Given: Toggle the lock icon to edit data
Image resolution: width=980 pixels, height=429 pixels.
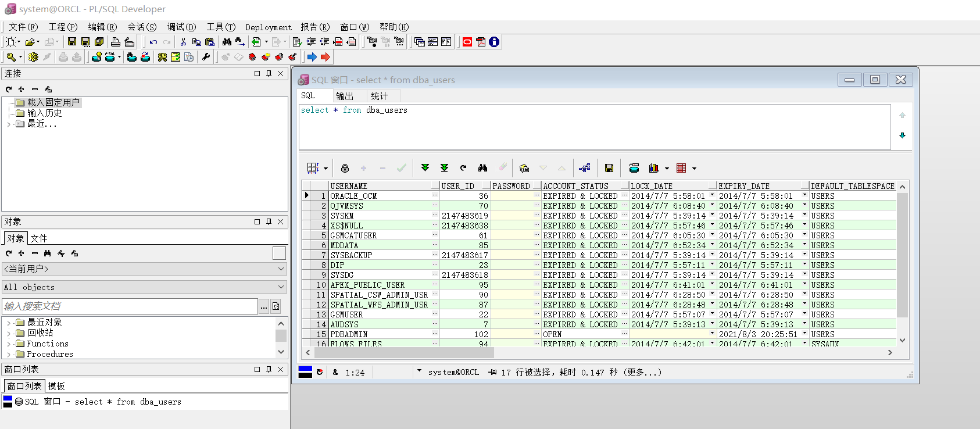Looking at the screenshot, I should (345, 168).
